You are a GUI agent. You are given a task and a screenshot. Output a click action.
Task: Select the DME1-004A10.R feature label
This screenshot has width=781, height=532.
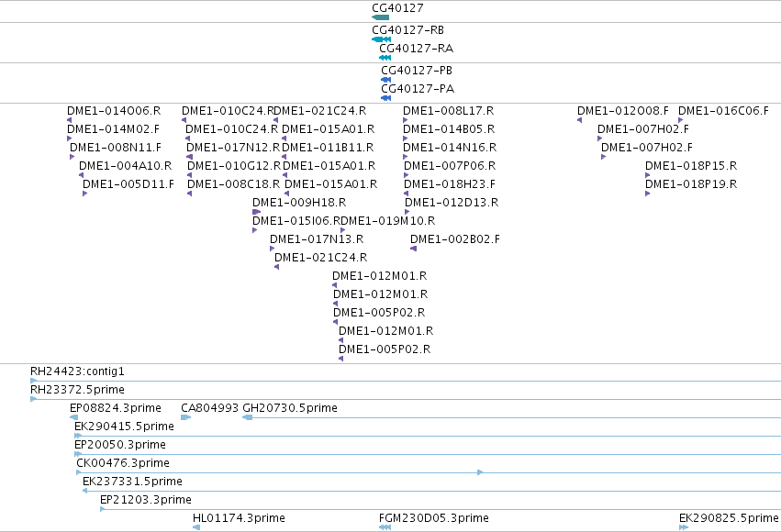click(125, 166)
